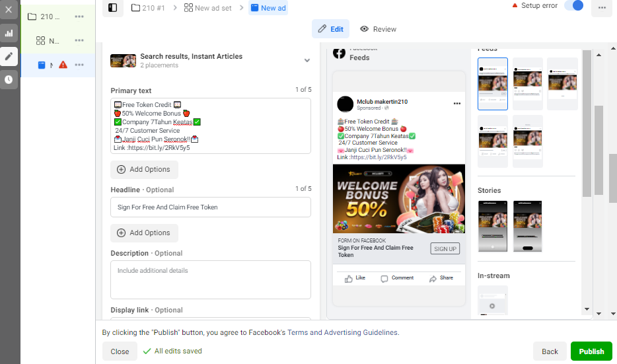The height and width of the screenshot is (364, 617).
Task: Expand Search results, Instant Articles placements chevron
Action: pyautogui.click(x=307, y=60)
